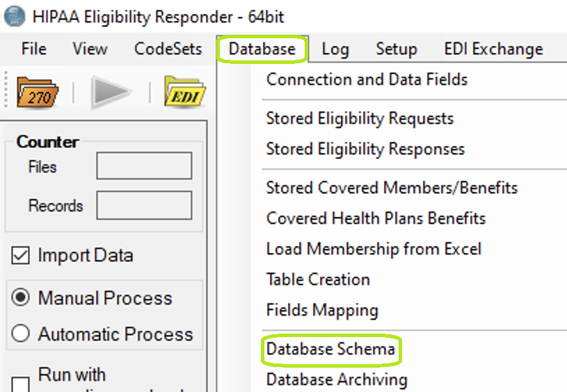The width and height of the screenshot is (567, 392).
Task: Choose Table Creation menu entry
Action: coord(318,279)
